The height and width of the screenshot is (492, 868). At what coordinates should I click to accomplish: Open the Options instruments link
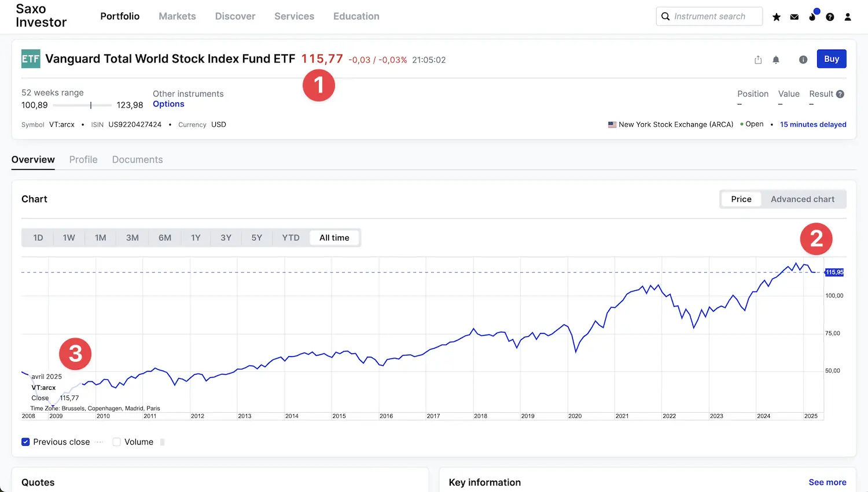(x=168, y=104)
